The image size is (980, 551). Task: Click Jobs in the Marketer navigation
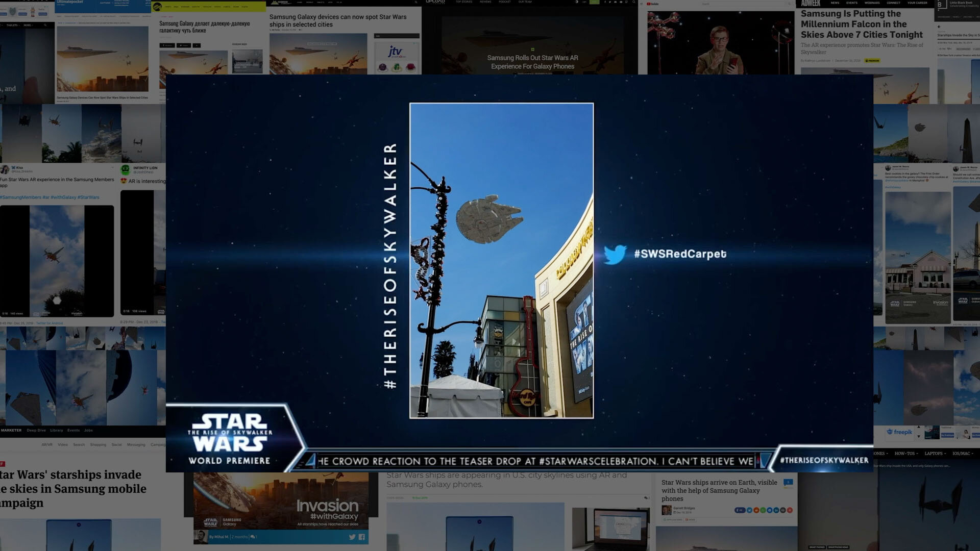(x=88, y=431)
